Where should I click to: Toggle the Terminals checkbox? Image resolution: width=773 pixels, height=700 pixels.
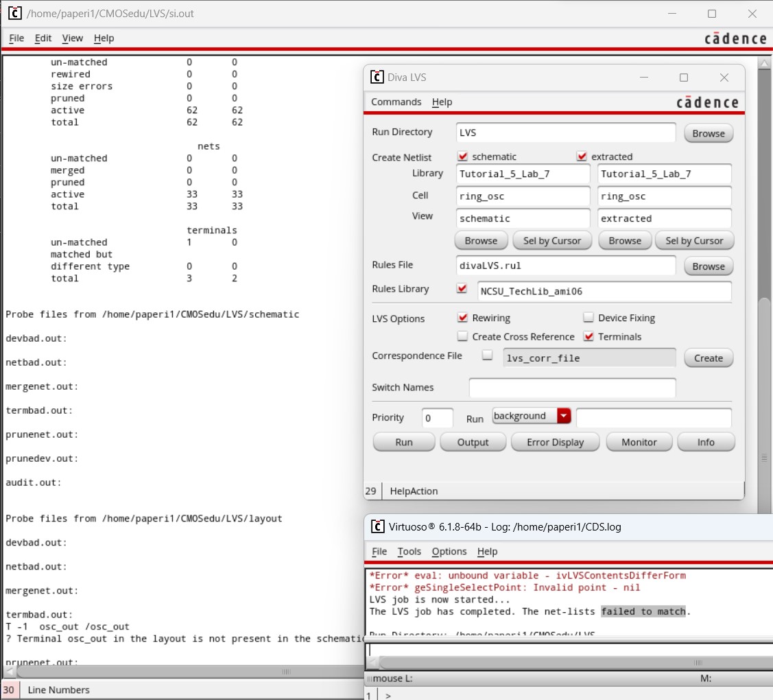click(588, 336)
